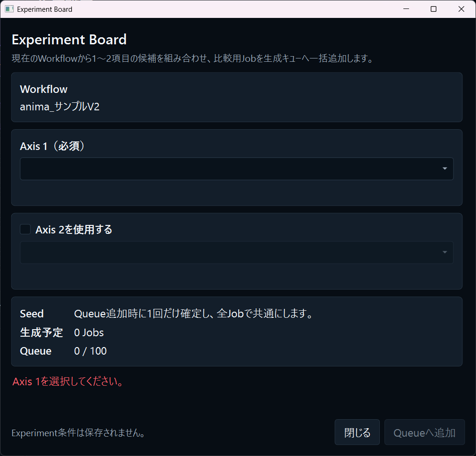Viewport: 476px width, 456px height.
Task: Close the Experiment Board window
Action: point(461,9)
